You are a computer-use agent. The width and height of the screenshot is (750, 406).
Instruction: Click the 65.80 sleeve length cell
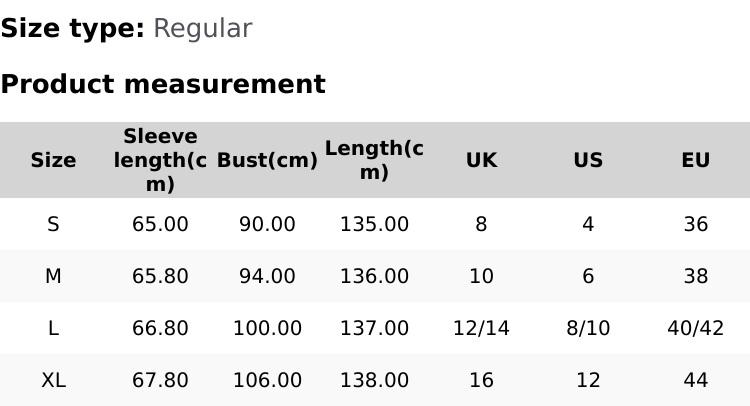(x=160, y=276)
